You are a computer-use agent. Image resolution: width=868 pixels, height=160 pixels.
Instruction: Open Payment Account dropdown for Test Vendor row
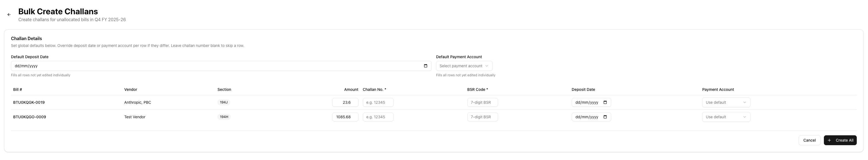click(726, 117)
